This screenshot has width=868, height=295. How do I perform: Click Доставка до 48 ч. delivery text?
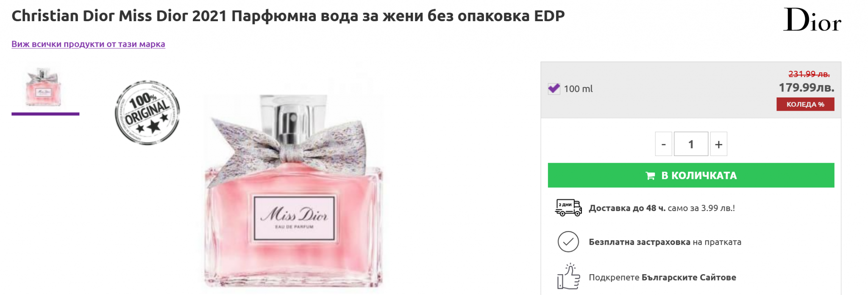tap(627, 208)
